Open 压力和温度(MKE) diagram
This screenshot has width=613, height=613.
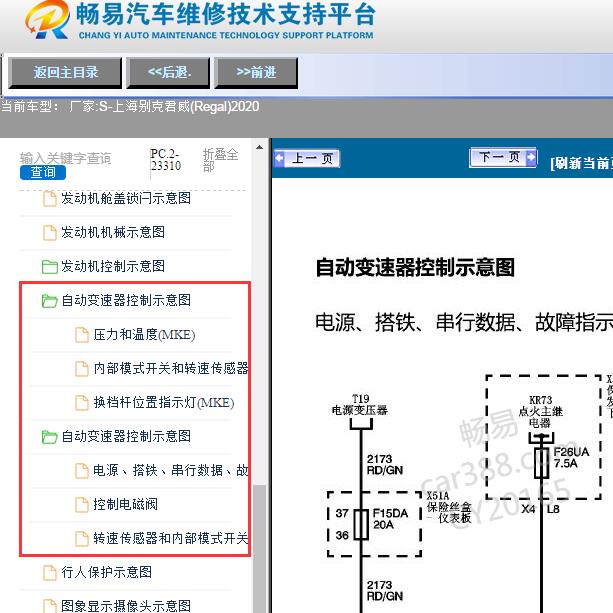[144, 335]
